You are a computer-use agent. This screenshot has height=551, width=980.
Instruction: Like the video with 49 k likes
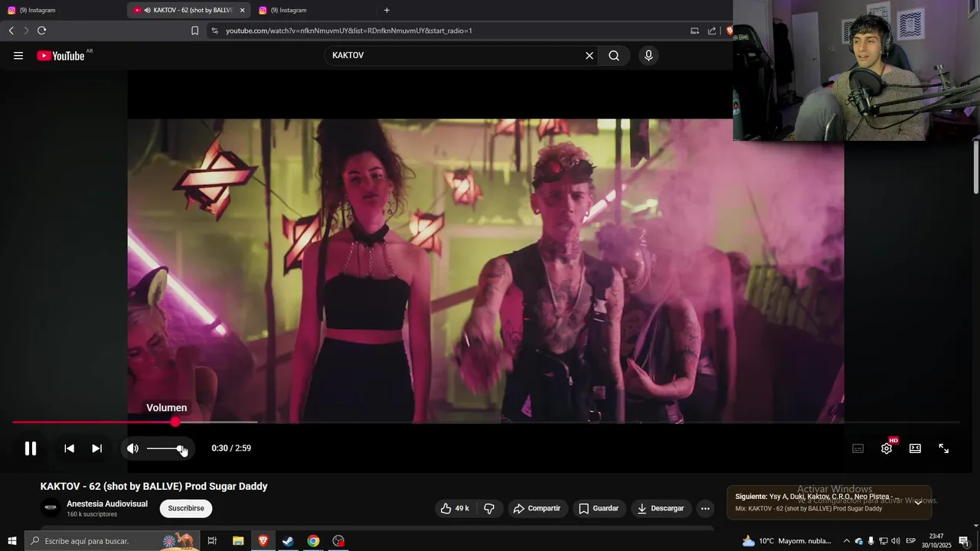pyautogui.click(x=454, y=508)
